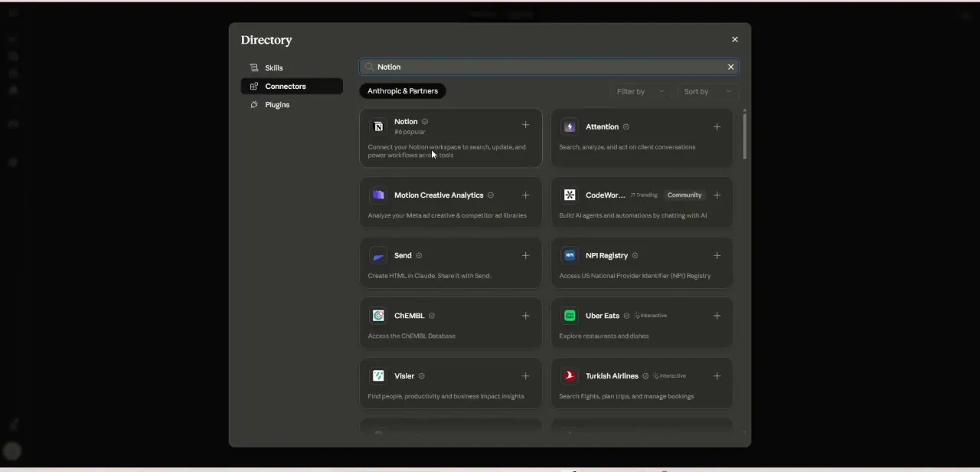
Task: Clear the Notion search text
Action: (x=730, y=67)
